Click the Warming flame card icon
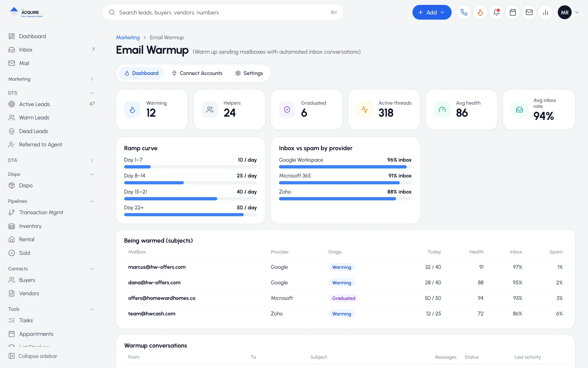 pyautogui.click(x=132, y=110)
